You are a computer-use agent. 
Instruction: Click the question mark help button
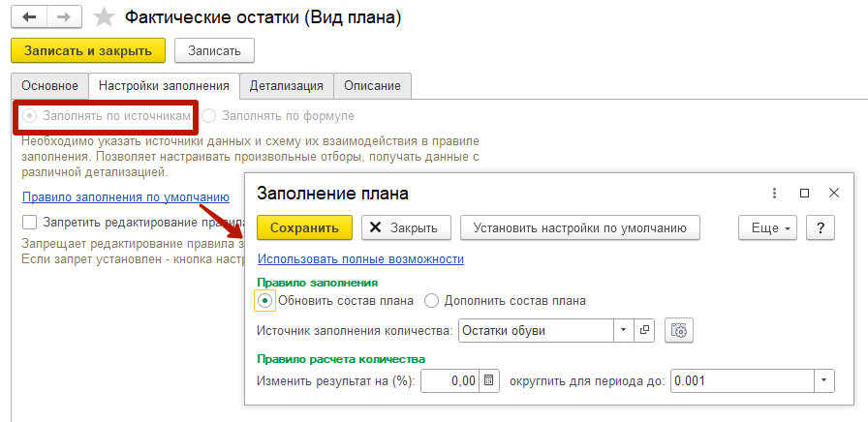(x=821, y=227)
